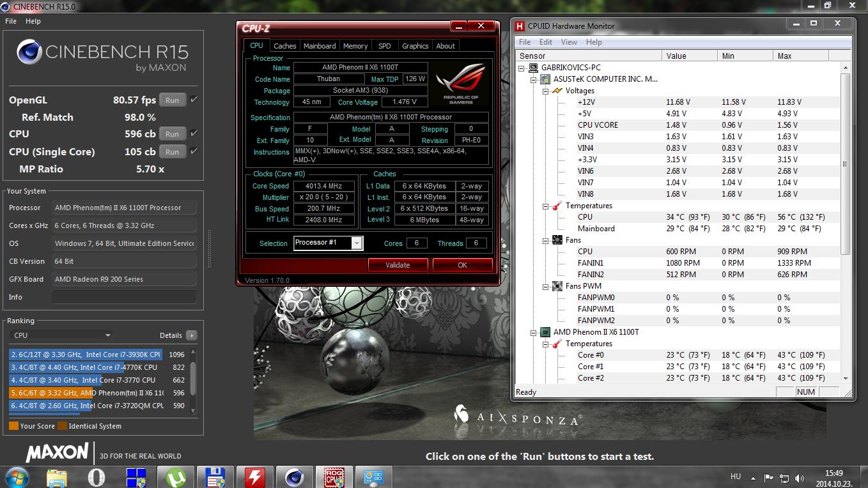Collapse GABRIKOVICS-PC tree node
Screen dimensions: 868x488
[522, 68]
